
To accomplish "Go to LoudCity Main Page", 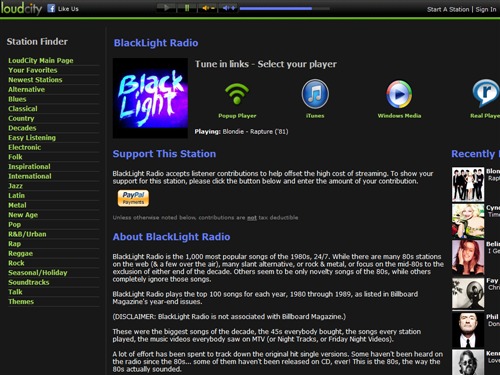I will [x=41, y=61].
